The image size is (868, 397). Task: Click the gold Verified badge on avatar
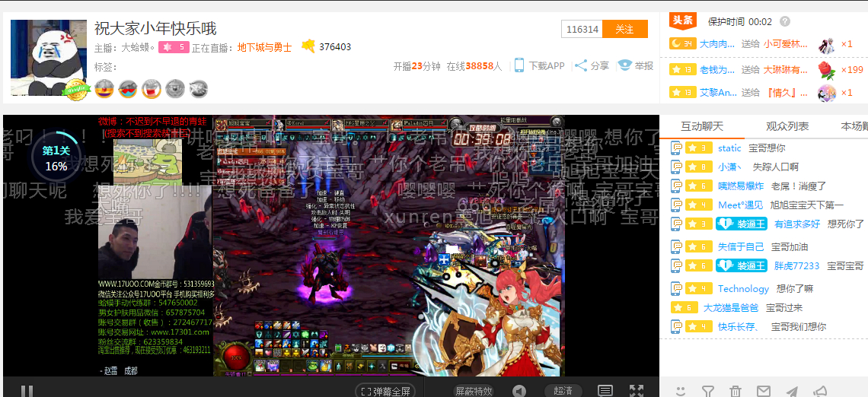(x=76, y=91)
